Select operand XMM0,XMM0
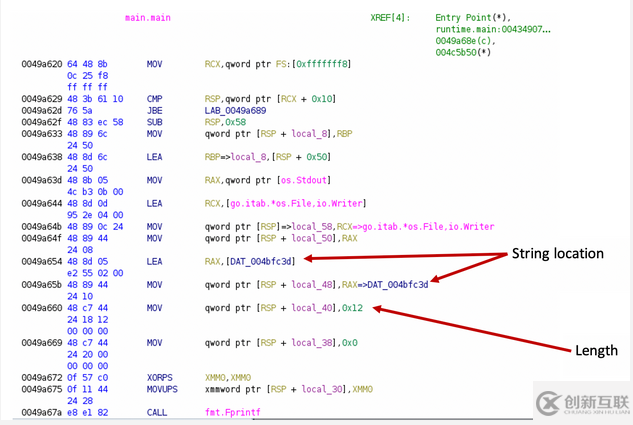The height and width of the screenshot is (425, 633). click(x=228, y=378)
